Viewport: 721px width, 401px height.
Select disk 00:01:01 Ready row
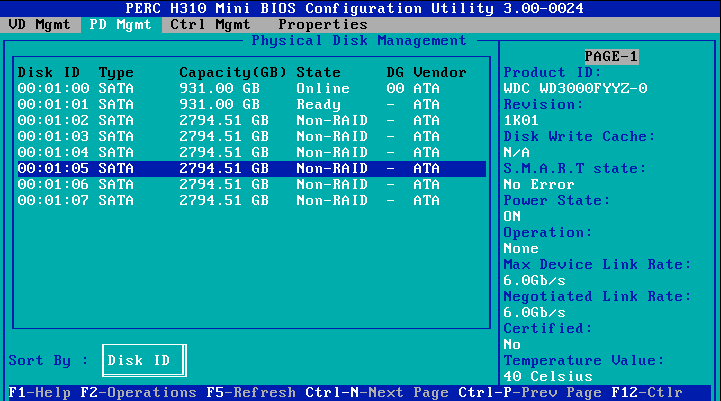[250, 105]
